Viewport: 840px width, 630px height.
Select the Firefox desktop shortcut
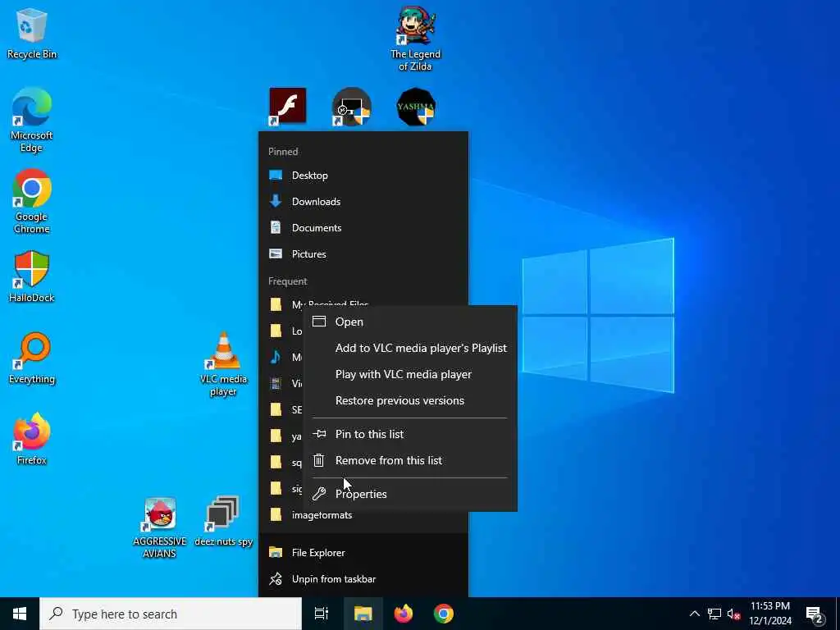click(x=32, y=439)
